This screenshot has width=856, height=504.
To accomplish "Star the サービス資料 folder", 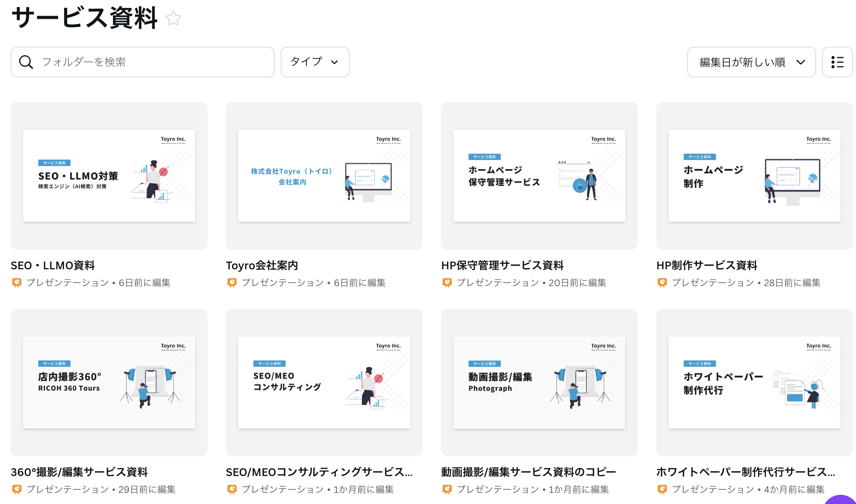I will click(x=173, y=18).
